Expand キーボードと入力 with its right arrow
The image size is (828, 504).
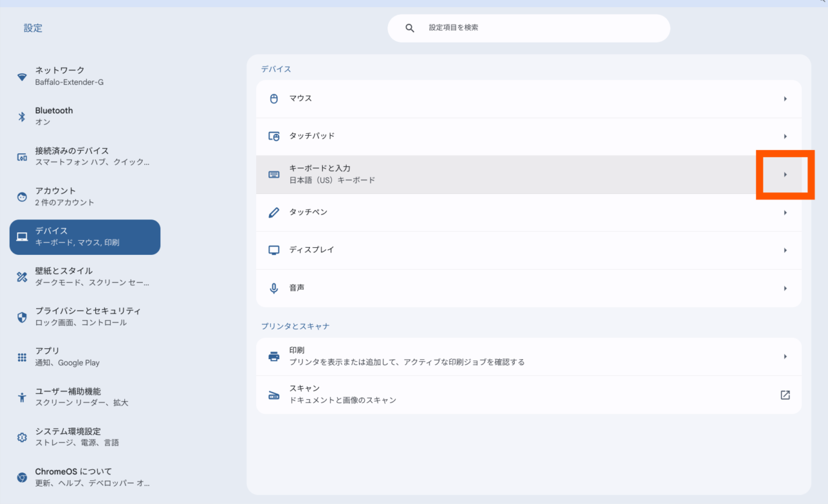click(785, 175)
